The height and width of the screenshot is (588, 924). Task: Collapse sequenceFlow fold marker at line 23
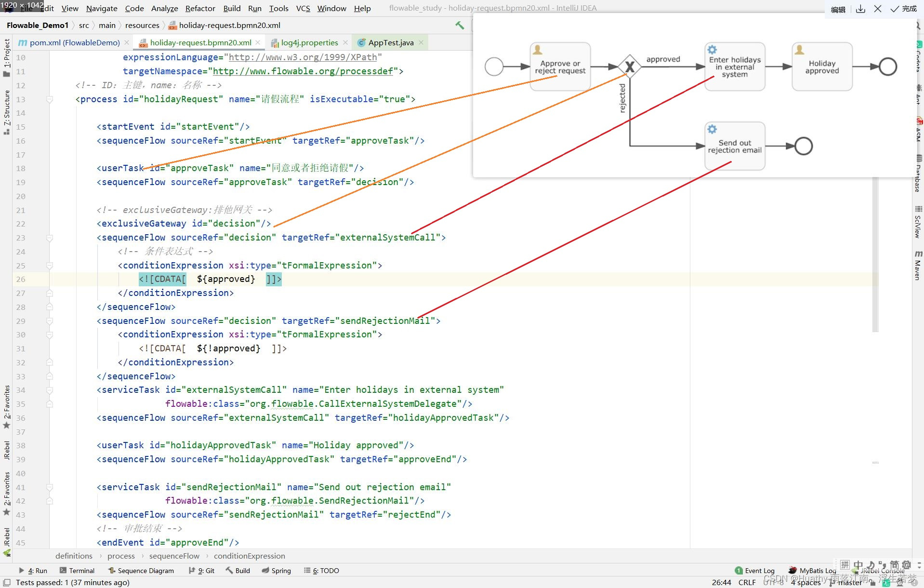[49, 238]
